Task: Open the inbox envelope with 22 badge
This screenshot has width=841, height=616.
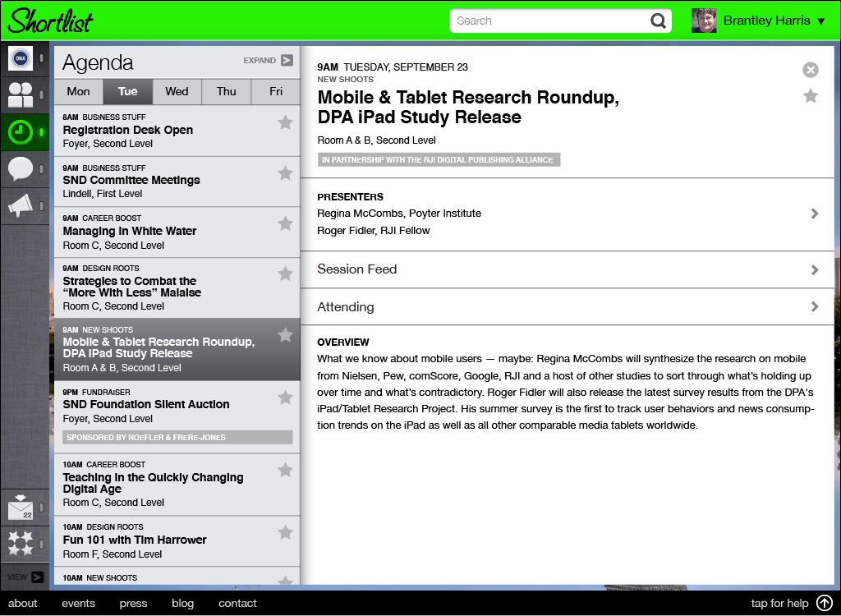Action: click(21, 507)
